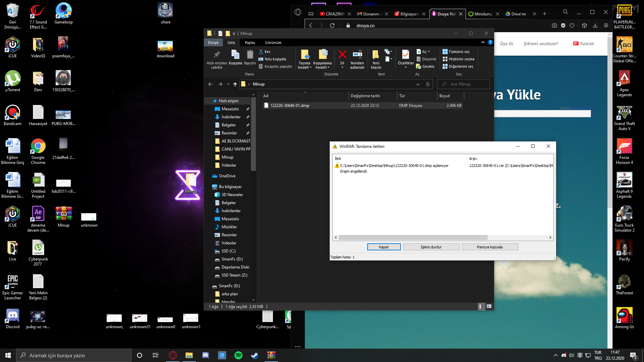Click the Kes (cut) scissors item

pyautogui.click(x=264, y=52)
